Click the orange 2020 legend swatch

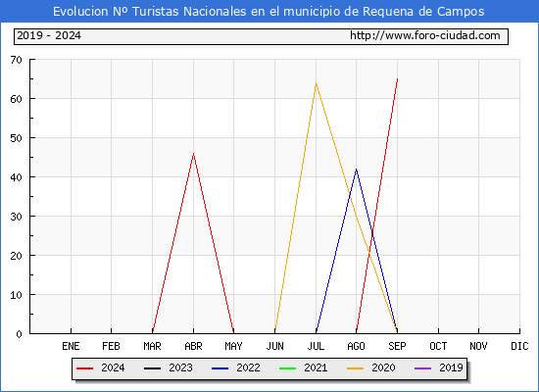click(355, 368)
